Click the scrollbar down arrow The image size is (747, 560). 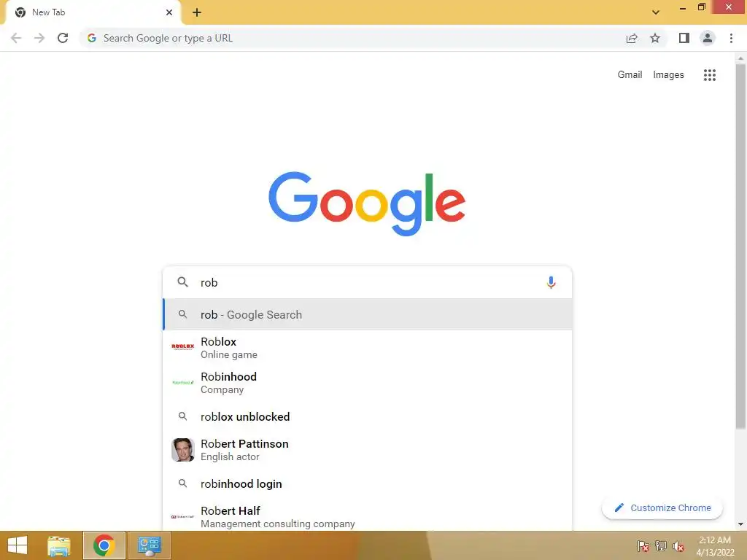[740, 524]
